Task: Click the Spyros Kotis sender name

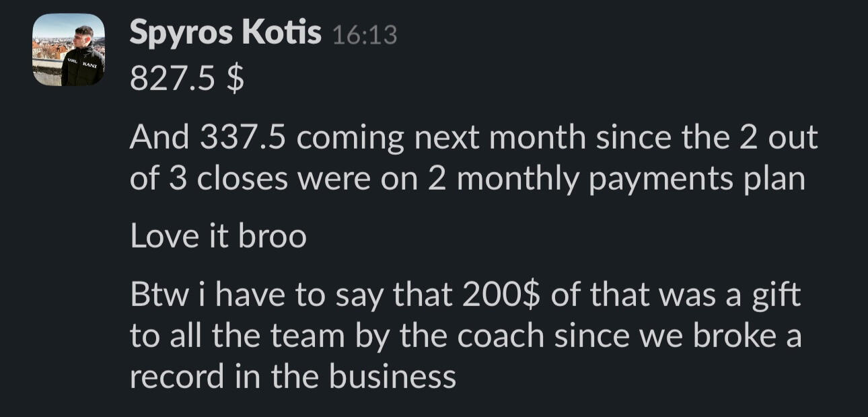Action: (225, 33)
